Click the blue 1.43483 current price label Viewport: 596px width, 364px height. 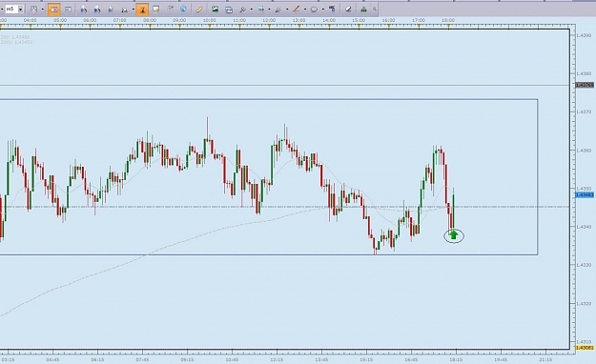click(x=585, y=195)
